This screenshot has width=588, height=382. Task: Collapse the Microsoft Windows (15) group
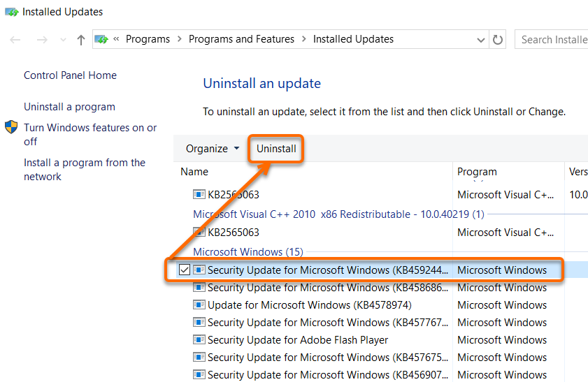pos(248,252)
